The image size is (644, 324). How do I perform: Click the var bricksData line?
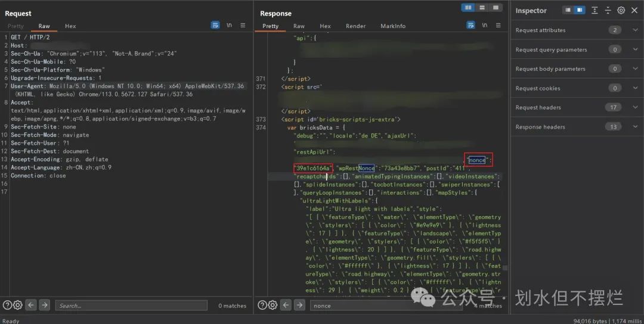pyautogui.click(x=316, y=127)
